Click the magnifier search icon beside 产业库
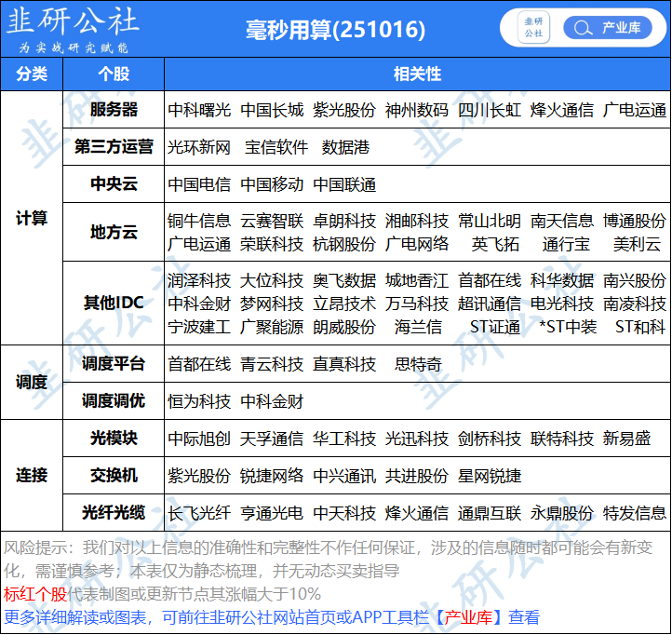The image size is (672, 635). pyautogui.click(x=583, y=28)
